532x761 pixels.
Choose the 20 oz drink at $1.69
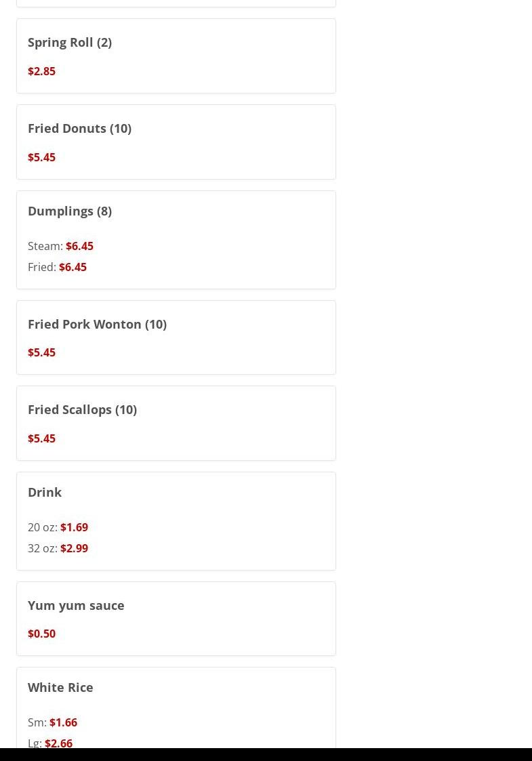click(x=74, y=527)
